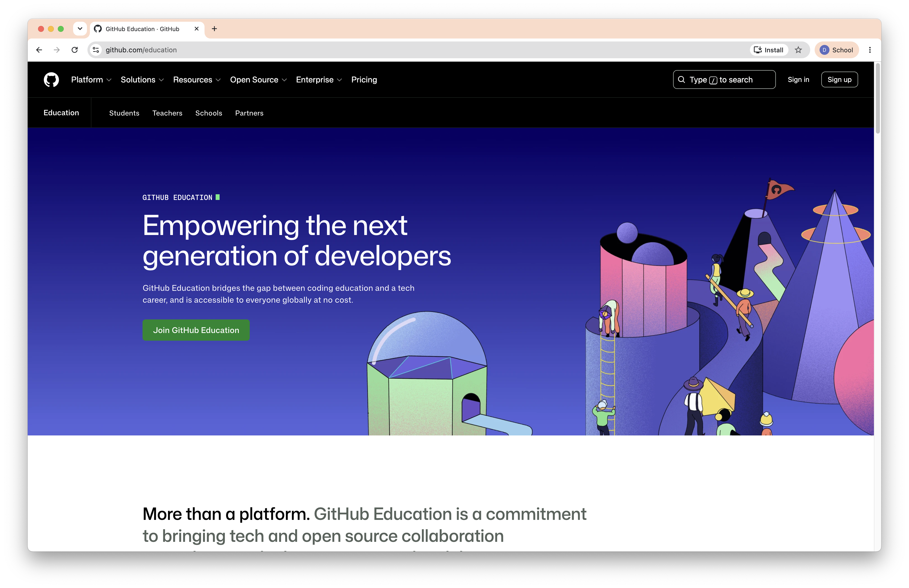
Task: Reload the page
Action: pyautogui.click(x=75, y=50)
